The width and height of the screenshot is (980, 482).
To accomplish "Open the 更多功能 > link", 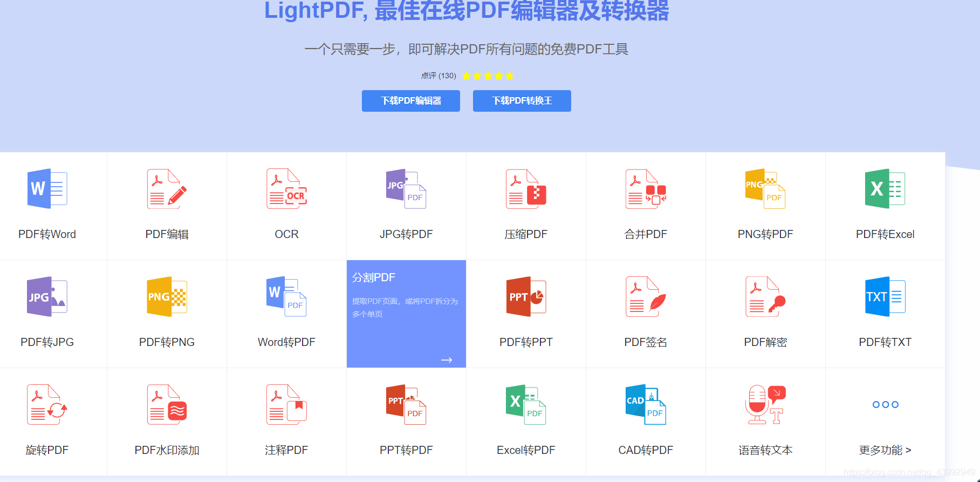I will [x=885, y=450].
